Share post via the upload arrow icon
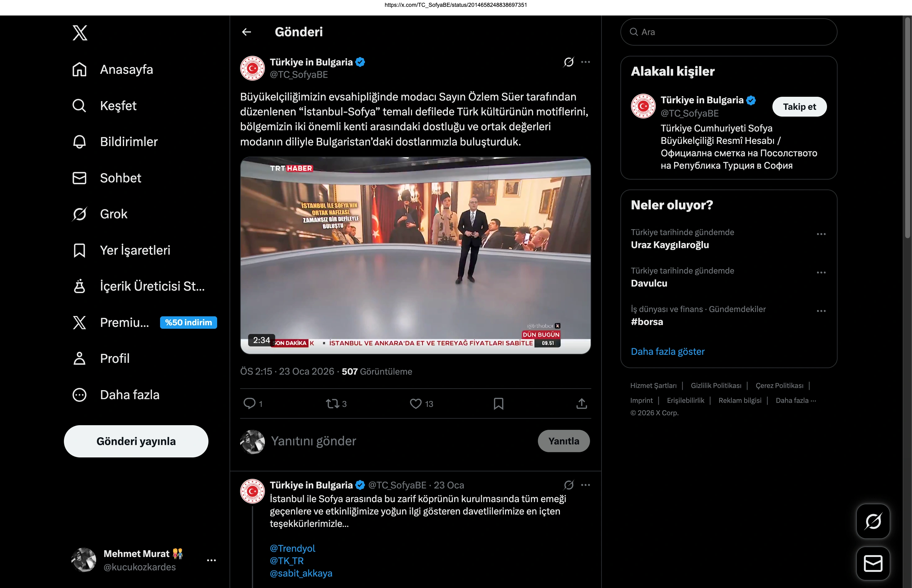Screen dimensions: 912x588 coord(581,403)
